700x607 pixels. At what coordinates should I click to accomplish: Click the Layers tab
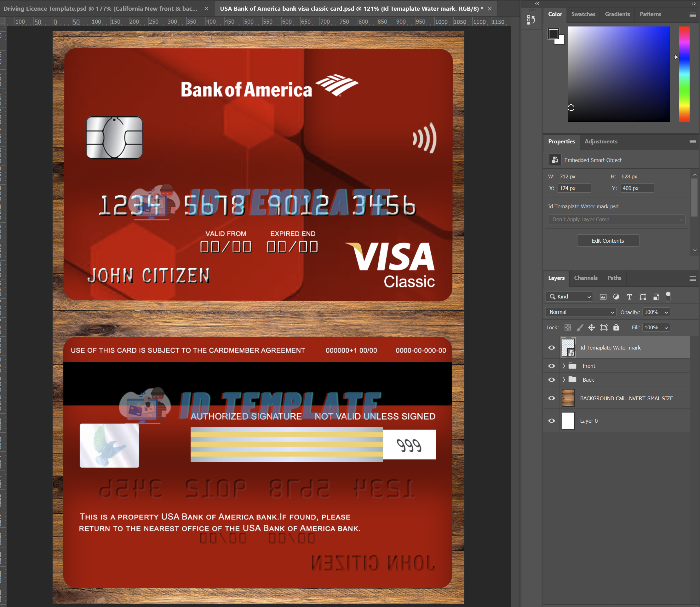coord(556,278)
